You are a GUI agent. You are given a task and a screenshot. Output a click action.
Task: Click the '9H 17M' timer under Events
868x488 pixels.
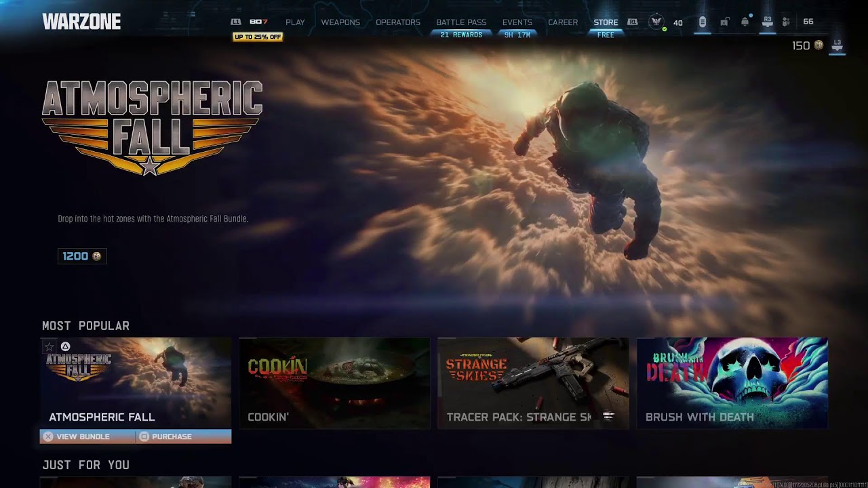point(517,35)
